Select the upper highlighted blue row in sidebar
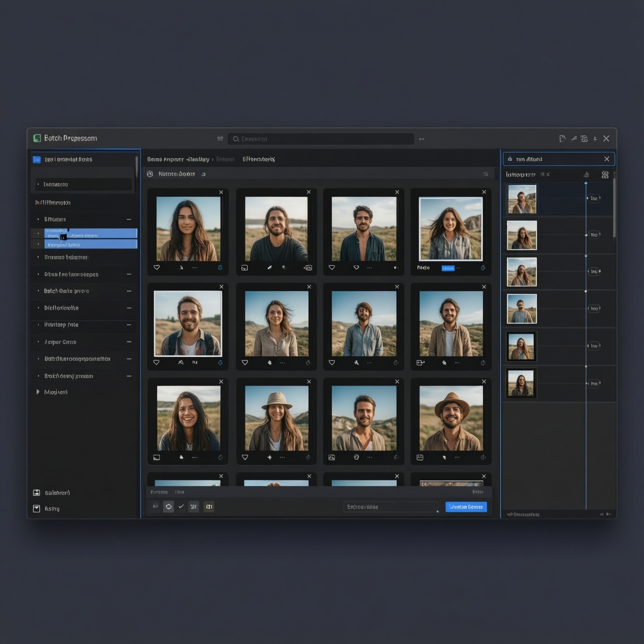This screenshot has width=644, height=644. (91, 233)
